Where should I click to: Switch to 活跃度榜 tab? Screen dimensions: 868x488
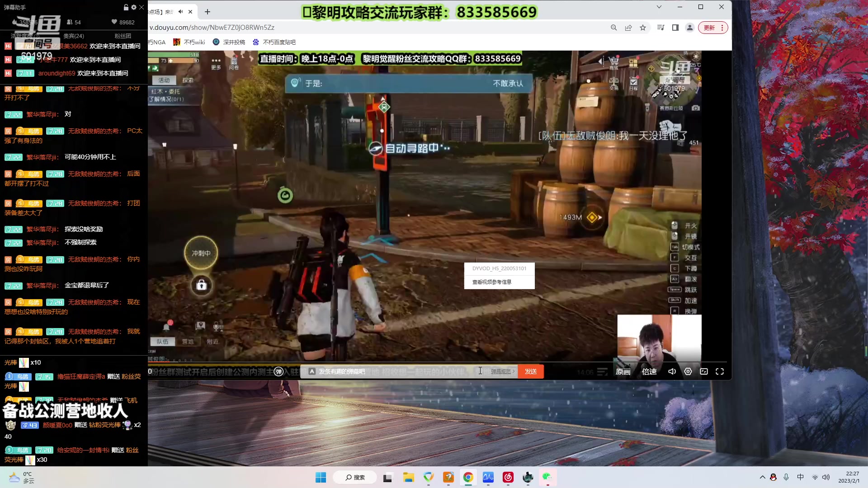point(24,36)
